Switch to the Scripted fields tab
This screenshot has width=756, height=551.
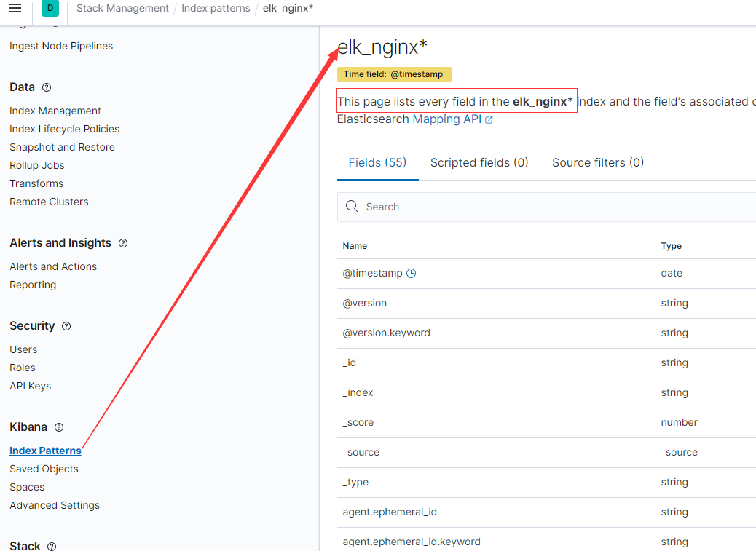(x=479, y=162)
